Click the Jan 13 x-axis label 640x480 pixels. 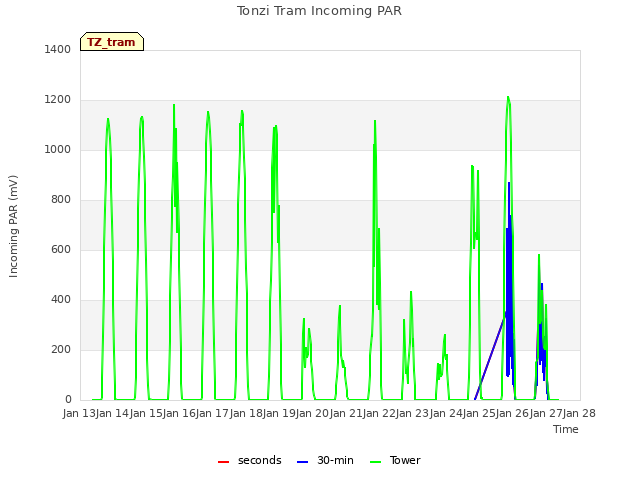79,413
